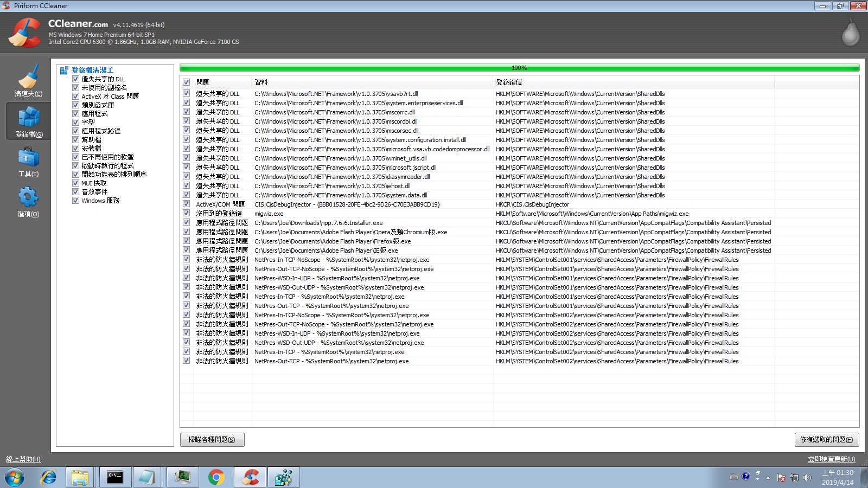Click the CCleaner logo in the header
868x488 pixels.
click(x=24, y=33)
